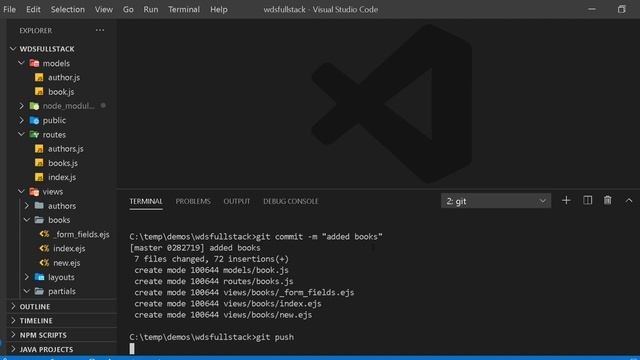Open authors.js in routes
The image size is (640, 360).
pyautogui.click(x=65, y=149)
